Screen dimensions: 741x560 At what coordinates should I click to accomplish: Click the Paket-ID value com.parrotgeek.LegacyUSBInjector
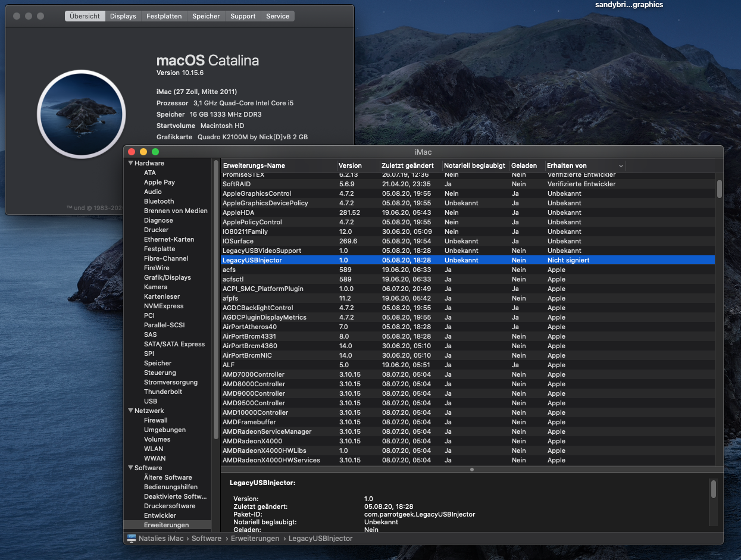point(420,514)
